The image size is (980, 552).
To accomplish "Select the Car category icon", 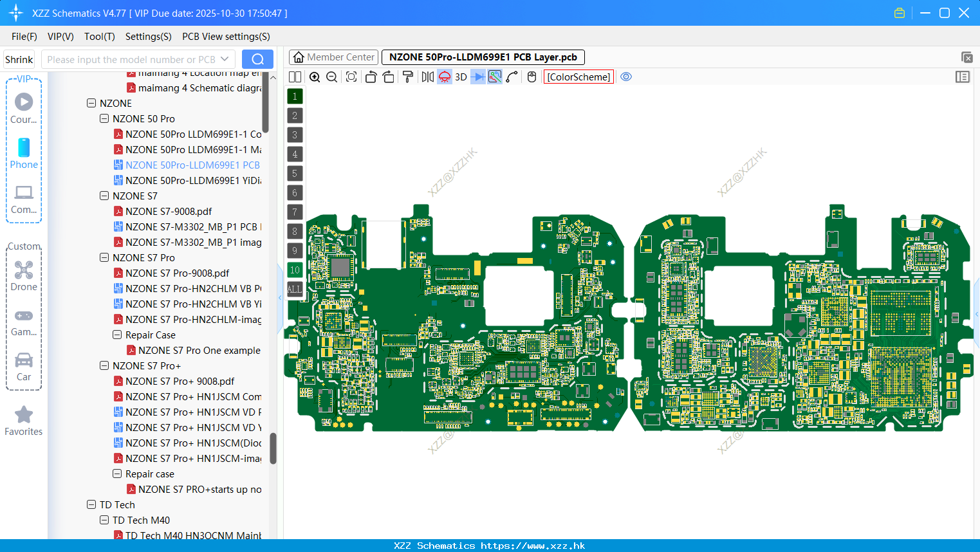I will [24, 367].
